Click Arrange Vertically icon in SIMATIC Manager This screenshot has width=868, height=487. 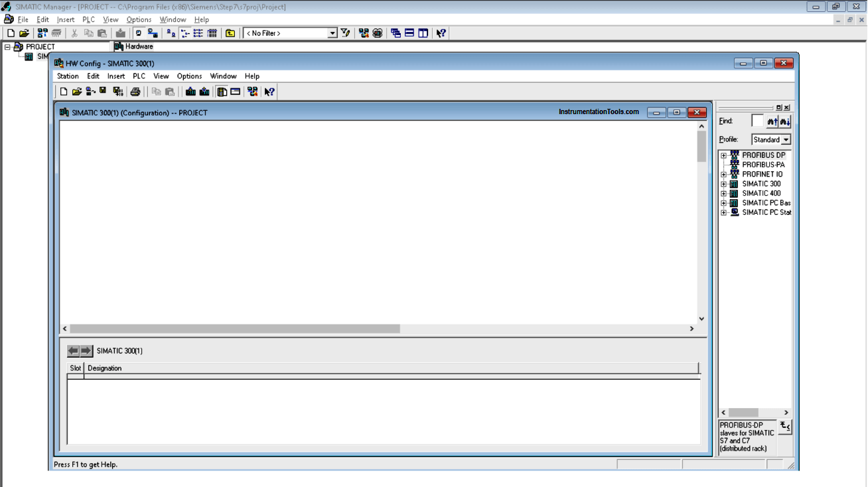pyautogui.click(x=423, y=33)
